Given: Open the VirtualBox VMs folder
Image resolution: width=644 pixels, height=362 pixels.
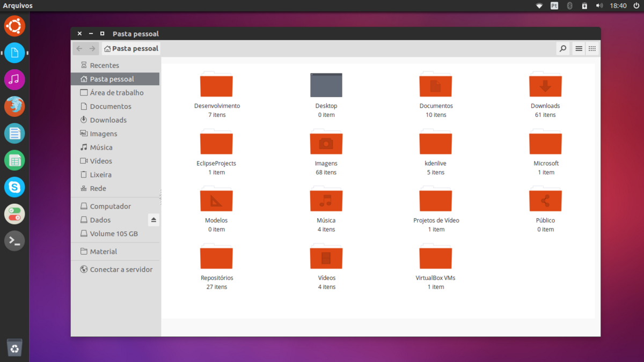Looking at the screenshot, I should 435,257.
